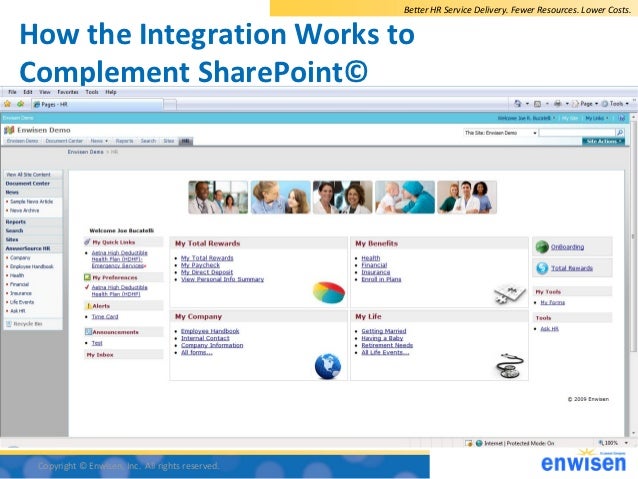Viewport: 638px width, 479px height.
Task: Open the Favorites menu
Action: [68, 92]
